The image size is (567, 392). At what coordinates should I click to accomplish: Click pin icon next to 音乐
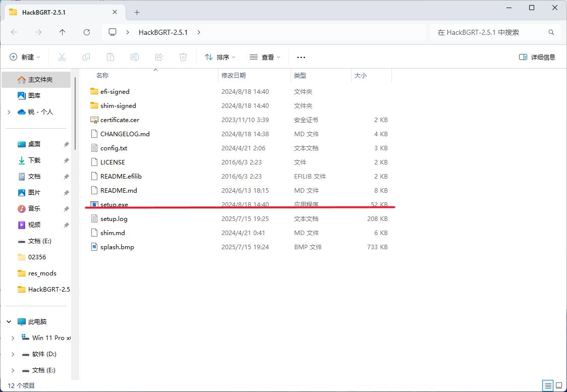(x=66, y=209)
